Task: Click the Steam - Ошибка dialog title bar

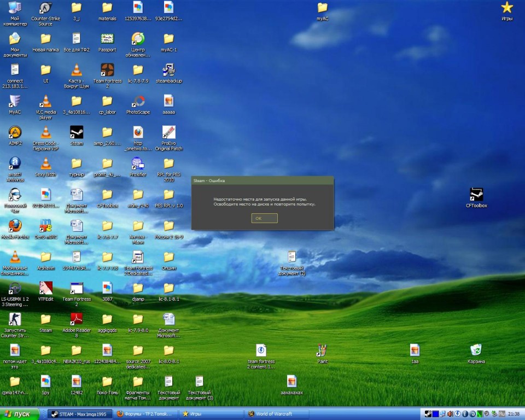Action: 262,180
